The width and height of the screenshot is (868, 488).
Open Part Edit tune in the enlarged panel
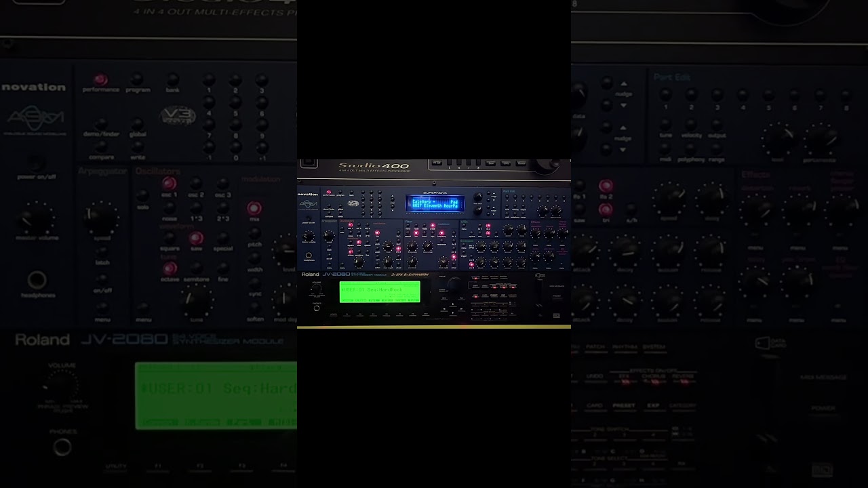click(666, 124)
